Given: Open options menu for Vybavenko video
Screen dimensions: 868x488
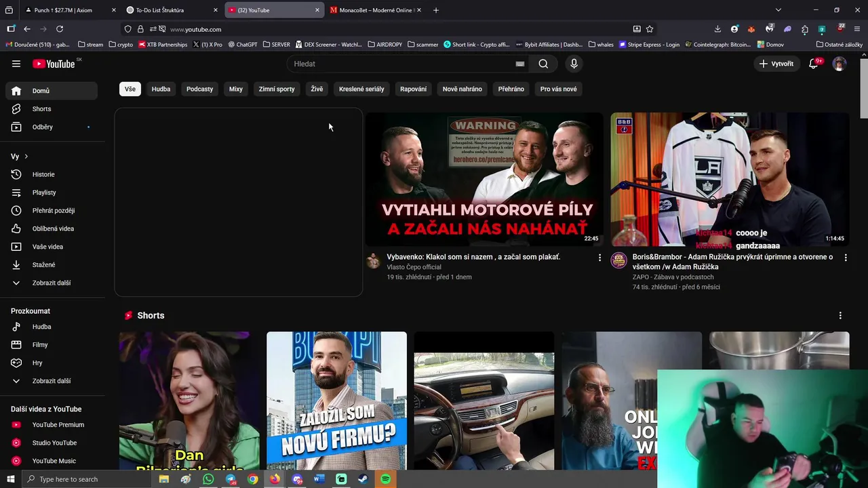Looking at the screenshot, I should 599,258.
